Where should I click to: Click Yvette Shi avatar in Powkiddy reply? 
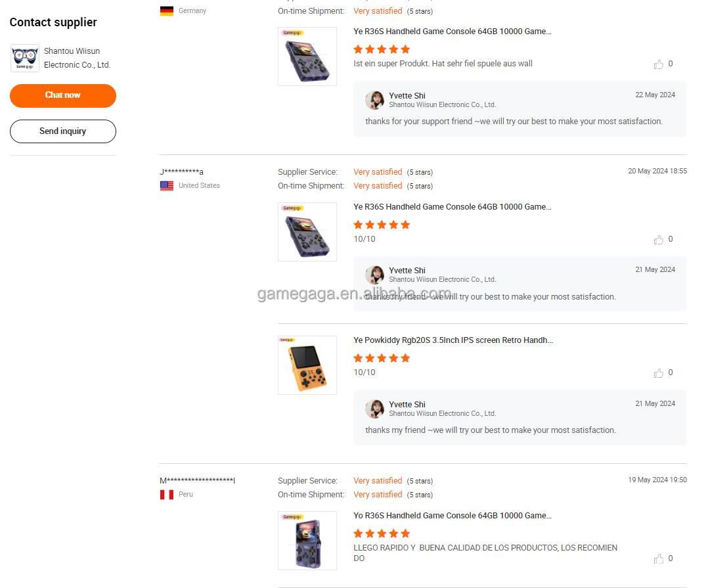point(375,409)
